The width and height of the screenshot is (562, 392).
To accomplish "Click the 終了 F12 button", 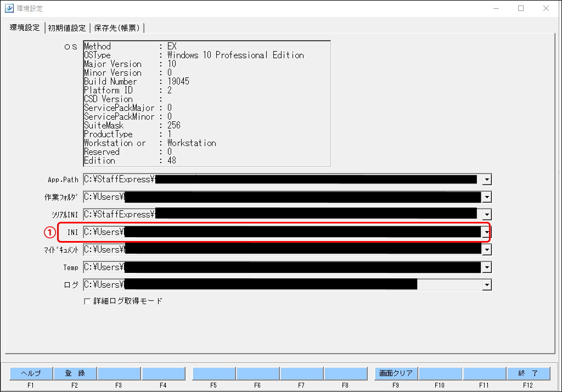I will [529, 373].
